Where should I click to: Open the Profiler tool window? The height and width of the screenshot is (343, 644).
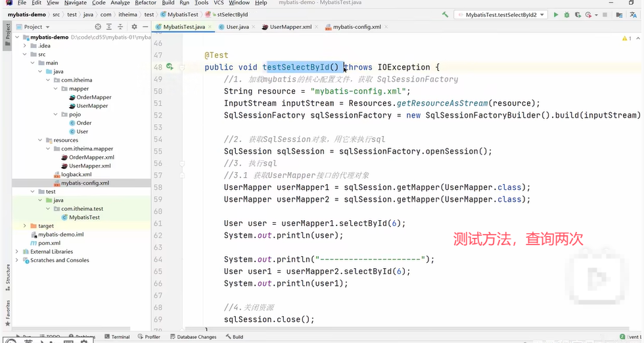pos(149,337)
